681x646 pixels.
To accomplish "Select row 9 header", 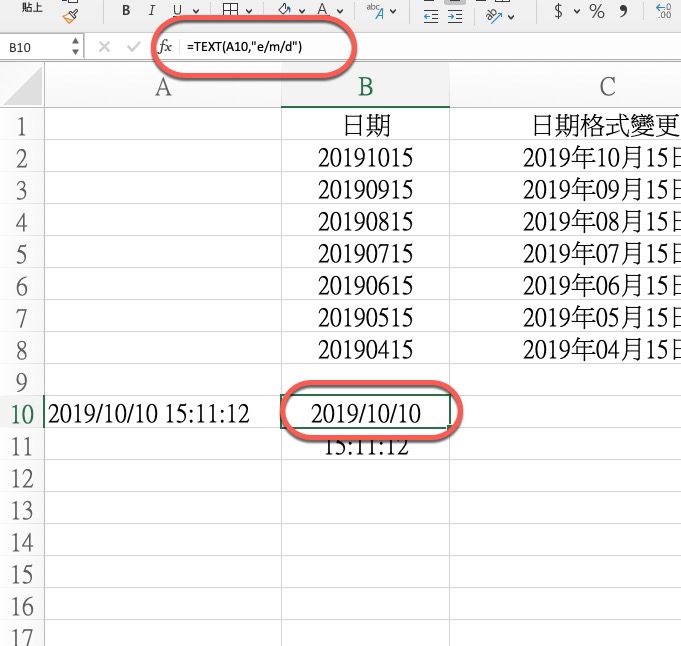I will coord(22,382).
